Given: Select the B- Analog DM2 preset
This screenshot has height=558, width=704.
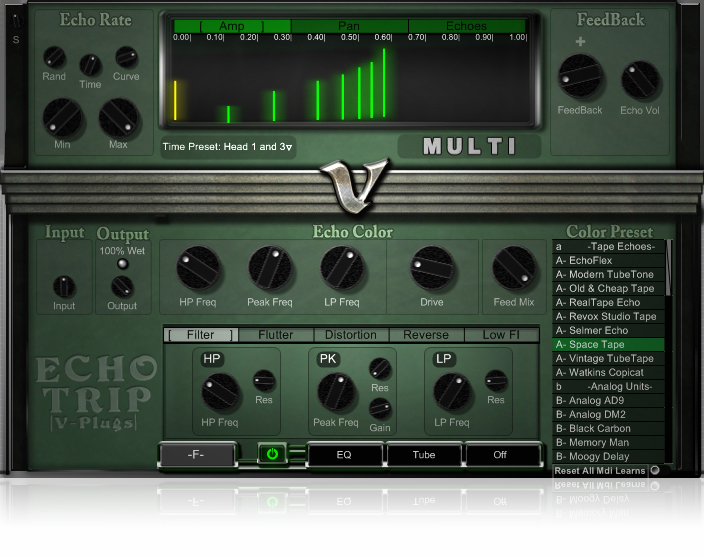Looking at the screenshot, I should [608, 414].
